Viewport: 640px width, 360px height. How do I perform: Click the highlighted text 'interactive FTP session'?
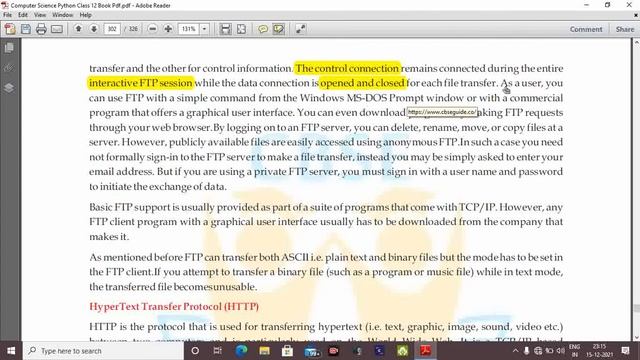pos(141,83)
